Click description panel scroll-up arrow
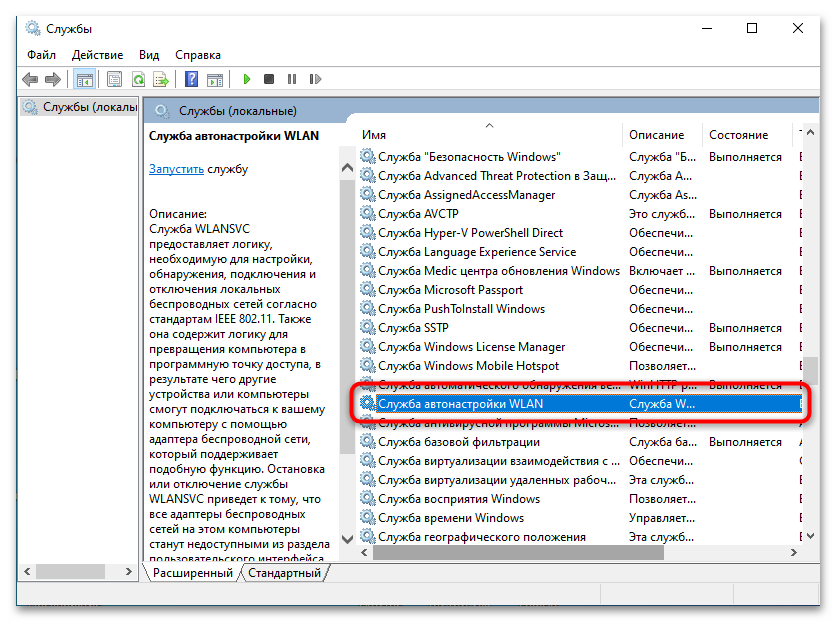836x622 pixels. (x=347, y=168)
